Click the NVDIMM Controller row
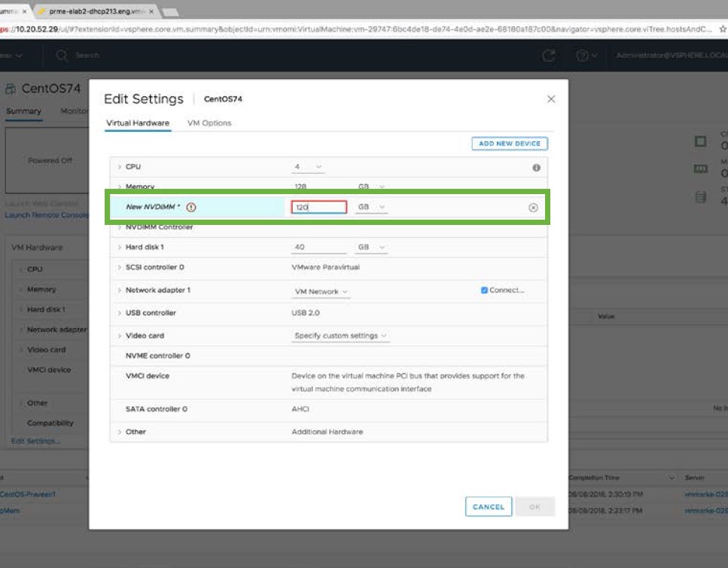The width and height of the screenshot is (728, 568). tap(329, 227)
